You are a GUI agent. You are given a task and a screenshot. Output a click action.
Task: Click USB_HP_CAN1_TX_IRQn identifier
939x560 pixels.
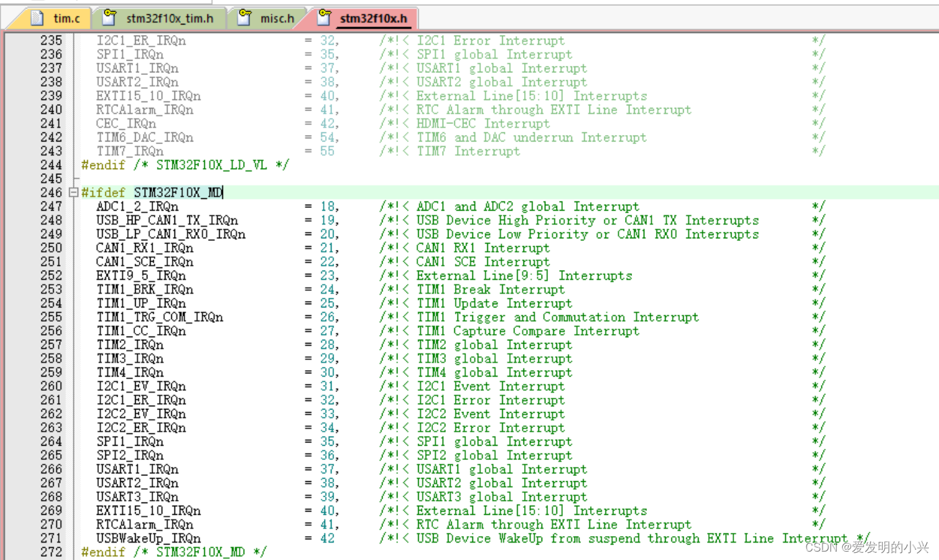click(167, 220)
